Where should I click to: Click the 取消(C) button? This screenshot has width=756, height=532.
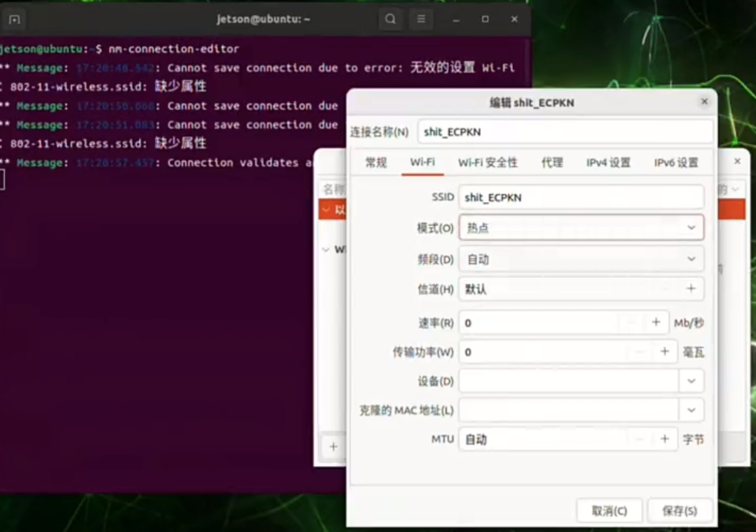[609, 510]
